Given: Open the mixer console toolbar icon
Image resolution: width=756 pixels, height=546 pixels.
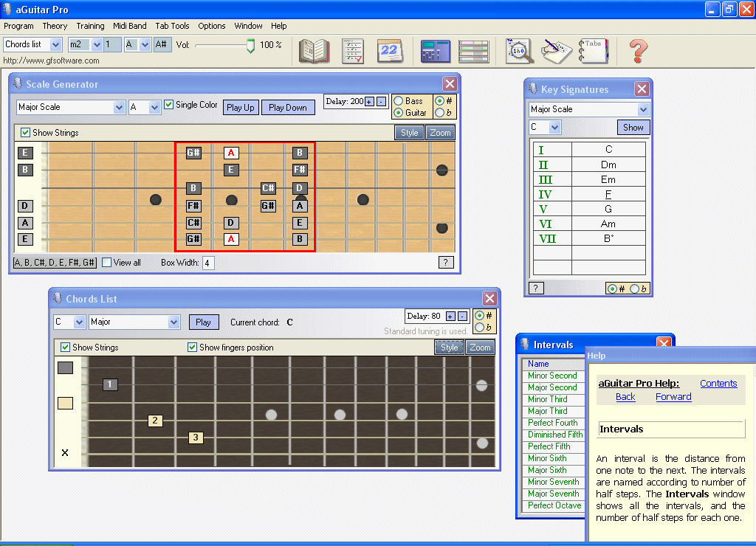Looking at the screenshot, I should [436, 52].
